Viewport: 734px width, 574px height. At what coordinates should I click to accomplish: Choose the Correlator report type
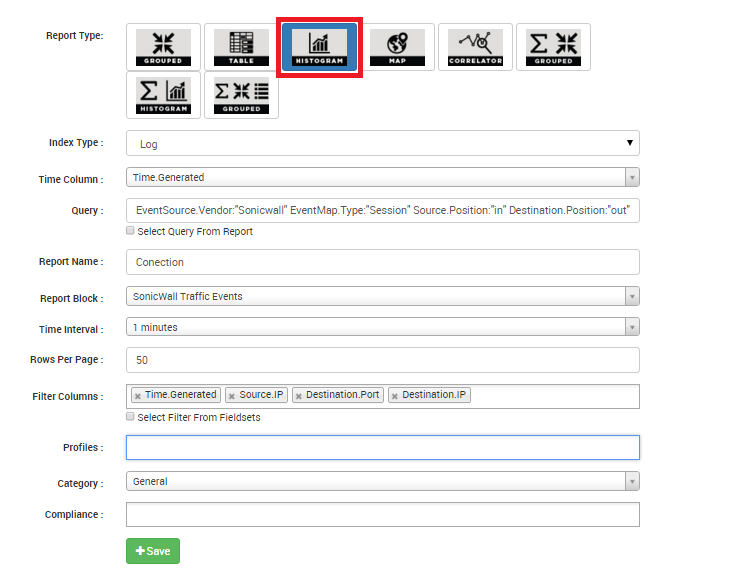coord(475,47)
